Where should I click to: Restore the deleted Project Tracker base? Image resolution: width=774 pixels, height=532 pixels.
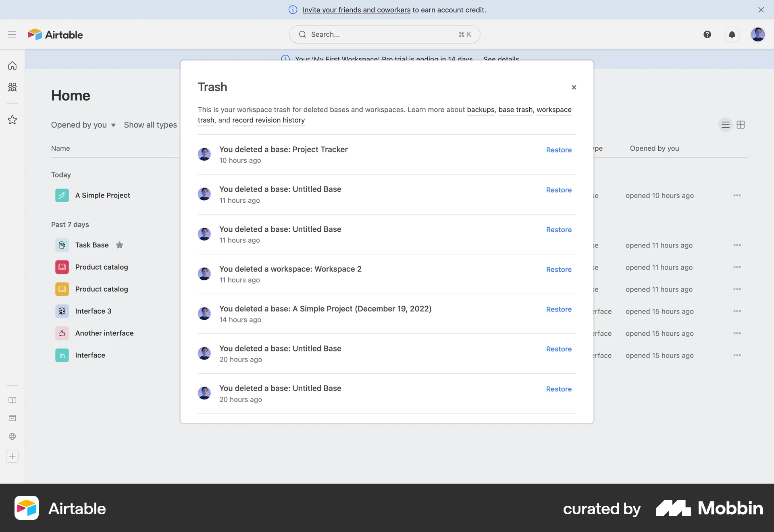pos(559,150)
